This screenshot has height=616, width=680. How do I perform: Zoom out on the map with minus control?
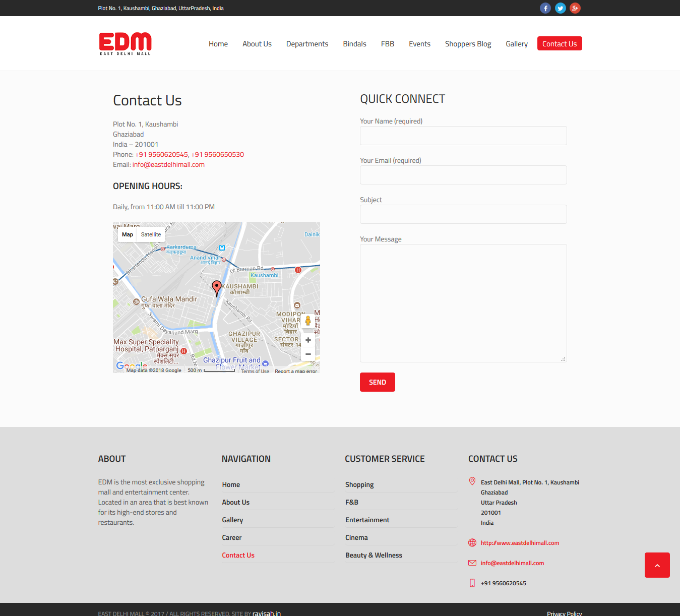(308, 354)
